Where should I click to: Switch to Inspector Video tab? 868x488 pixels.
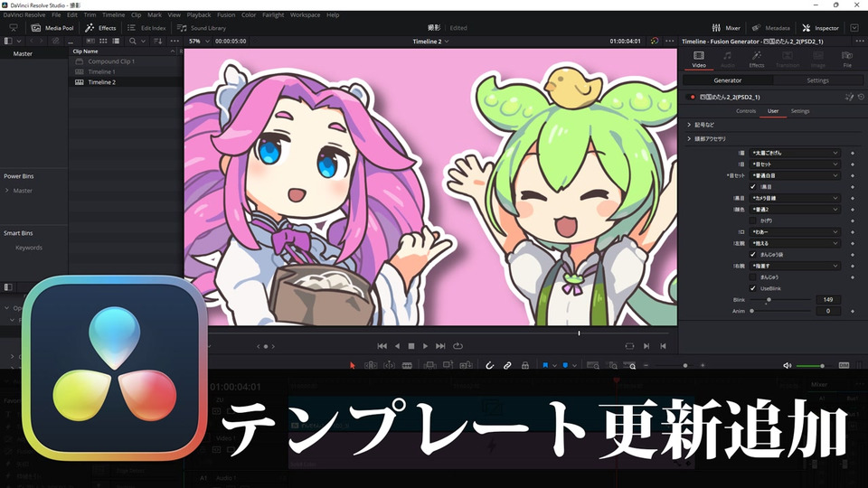coord(699,60)
